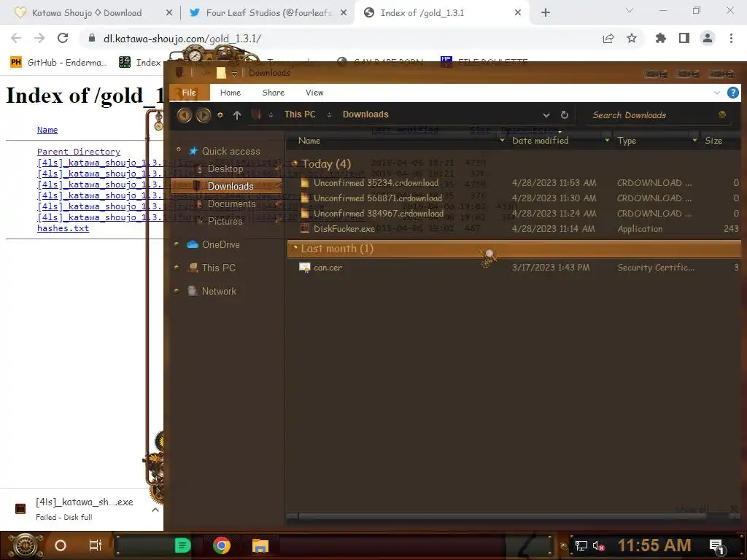Select Downloads in navigation pane
Viewport: 747px width, 560px height.
coord(226,186)
